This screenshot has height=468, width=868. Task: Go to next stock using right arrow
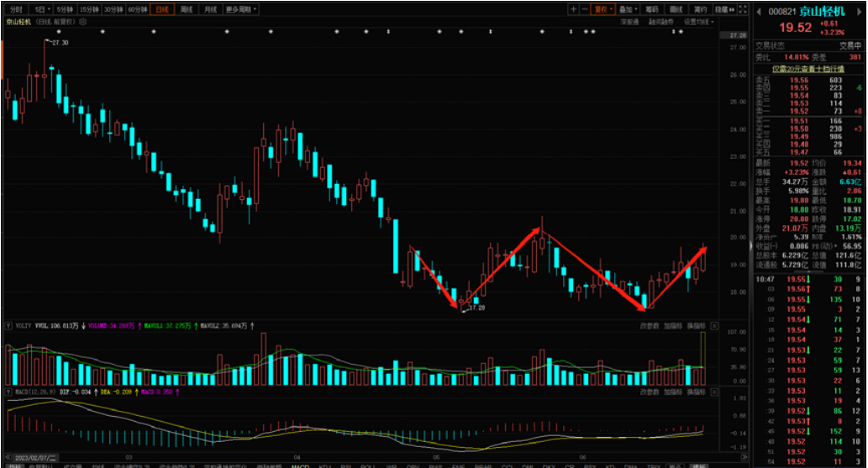point(862,10)
